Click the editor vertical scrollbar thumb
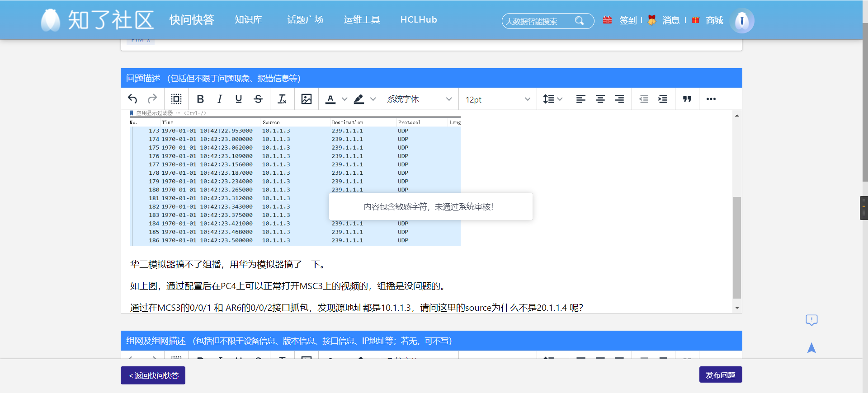The width and height of the screenshot is (868, 393). tap(737, 248)
